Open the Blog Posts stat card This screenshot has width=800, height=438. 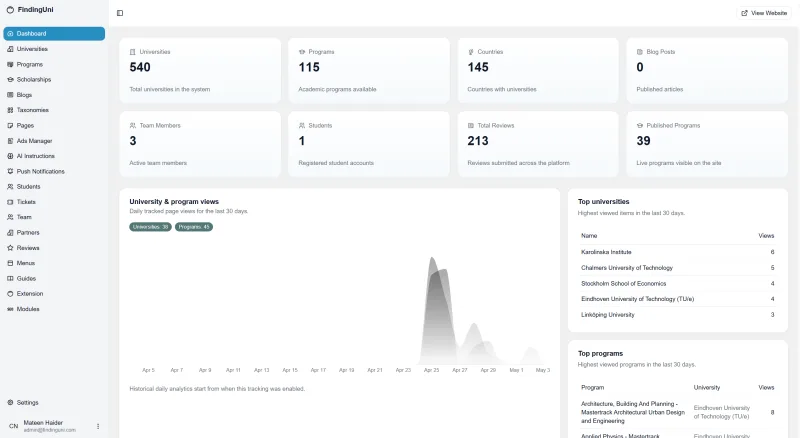click(x=707, y=70)
